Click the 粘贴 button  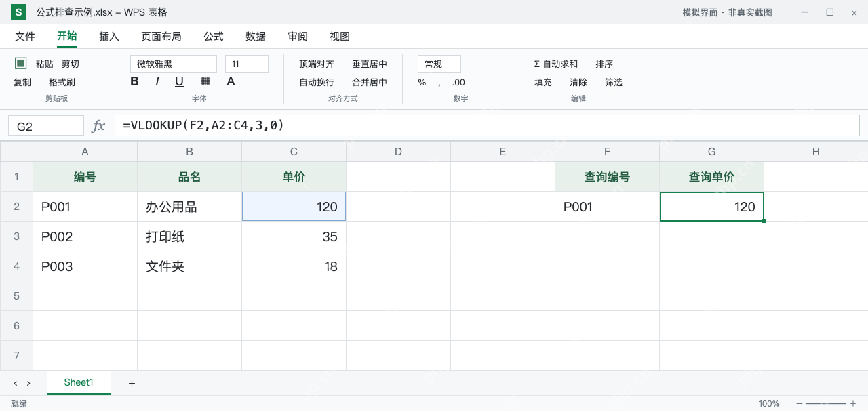[45, 64]
